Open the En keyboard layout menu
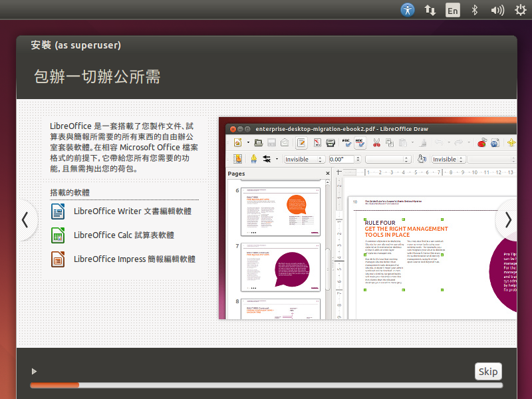Screen dimensions: 532x399 click(452, 10)
